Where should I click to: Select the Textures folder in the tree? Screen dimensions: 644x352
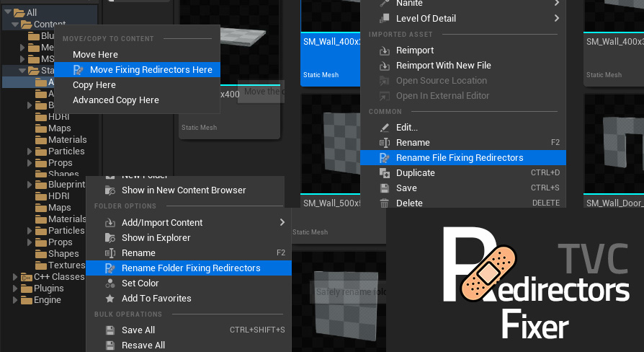click(x=66, y=265)
